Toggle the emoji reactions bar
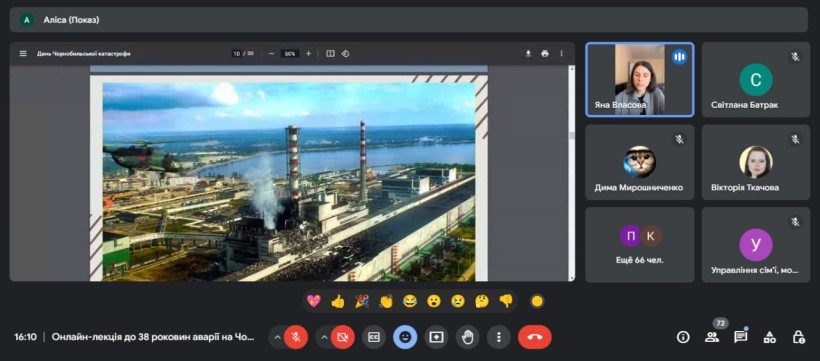Image resolution: width=820 pixels, height=361 pixels. coord(405,337)
